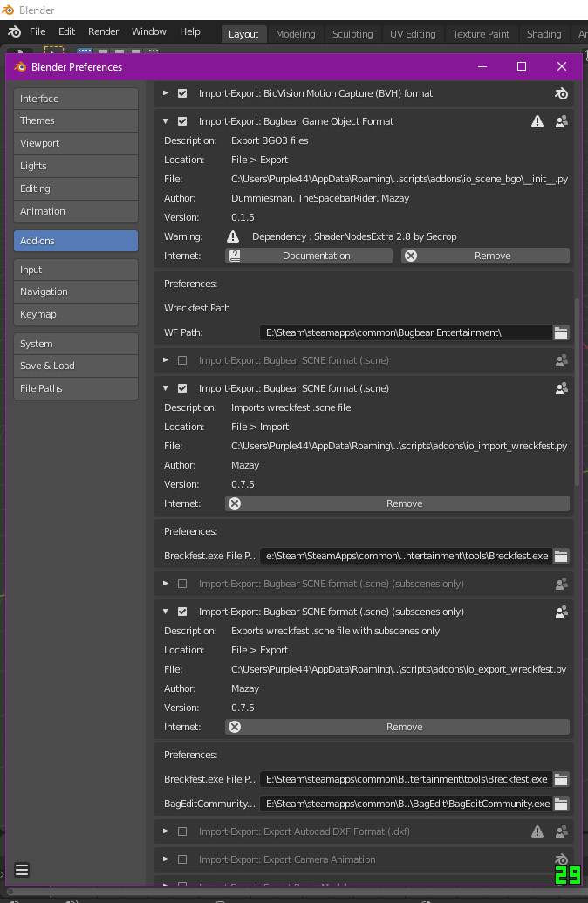Open the File menu

[x=38, y=31]
